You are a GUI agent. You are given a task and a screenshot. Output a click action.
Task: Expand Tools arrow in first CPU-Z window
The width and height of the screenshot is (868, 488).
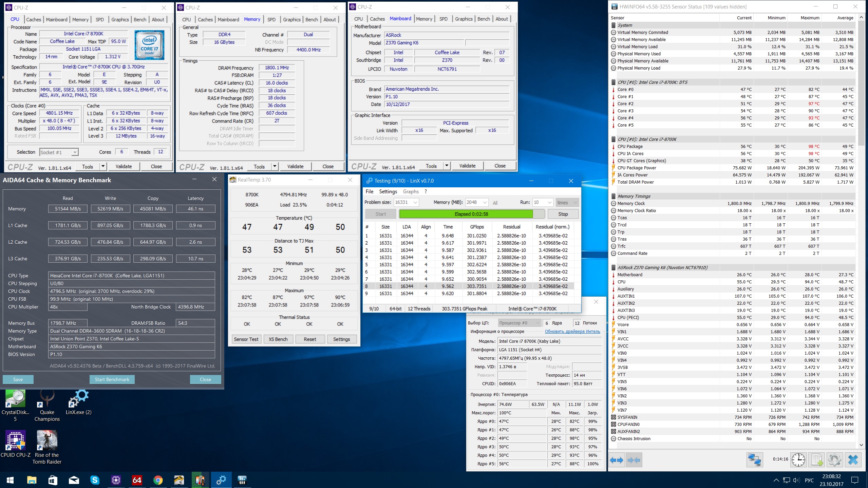click(103, 166)
